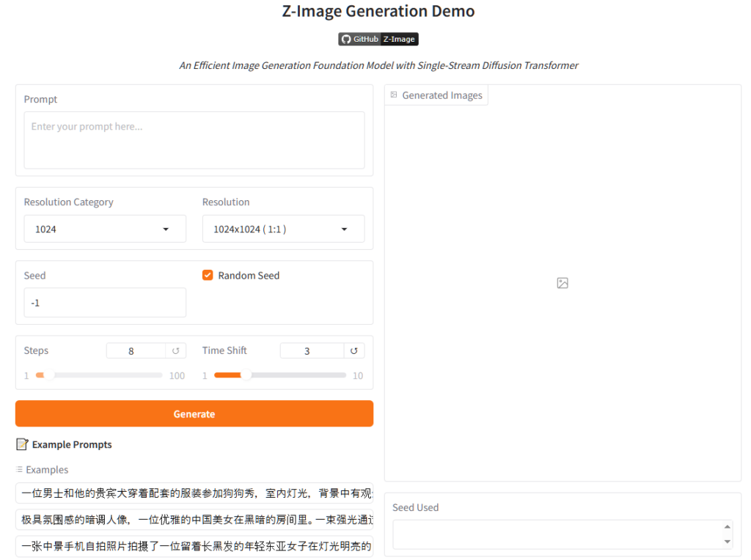This screenshot has width=751, height=560.
Task: Click the Generated Images label icon
Action: [394, 95]
